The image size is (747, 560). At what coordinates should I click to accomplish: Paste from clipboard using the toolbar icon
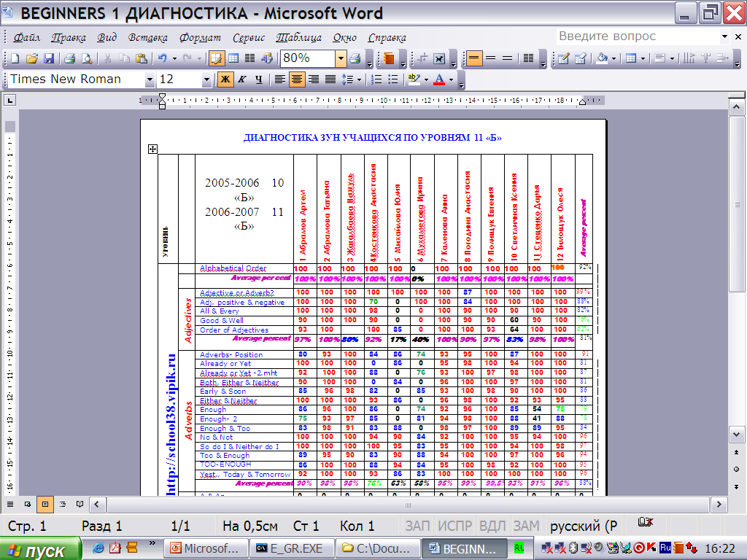pyautogui.click(x=141, y=58)
